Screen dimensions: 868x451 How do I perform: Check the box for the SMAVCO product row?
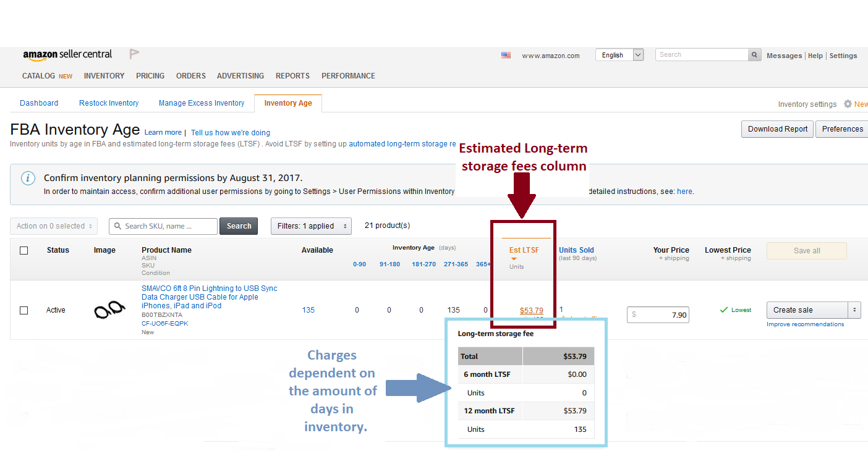pyautogui.click(x=24, y=310)
